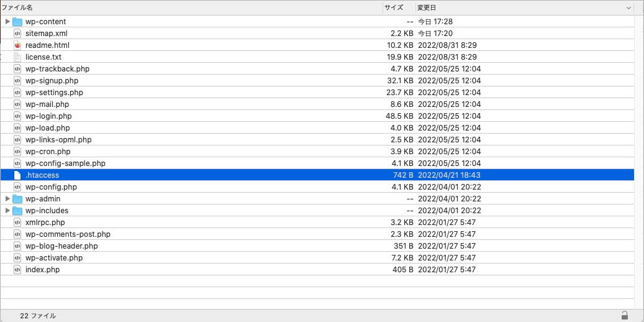Image resolution: width=644 pixels, height=322 pixels.
Task: Click the wp-signup.php file icon
Action: (17, 81)
